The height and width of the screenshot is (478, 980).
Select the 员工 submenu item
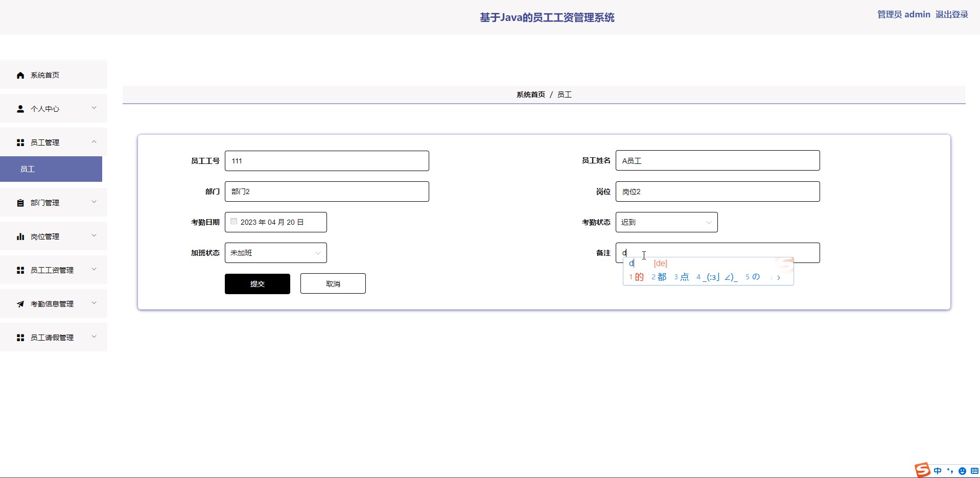coord(51,169)
